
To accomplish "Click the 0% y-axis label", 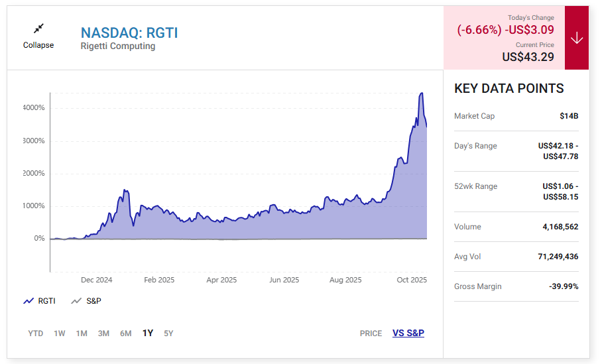I will coord(39,239).
